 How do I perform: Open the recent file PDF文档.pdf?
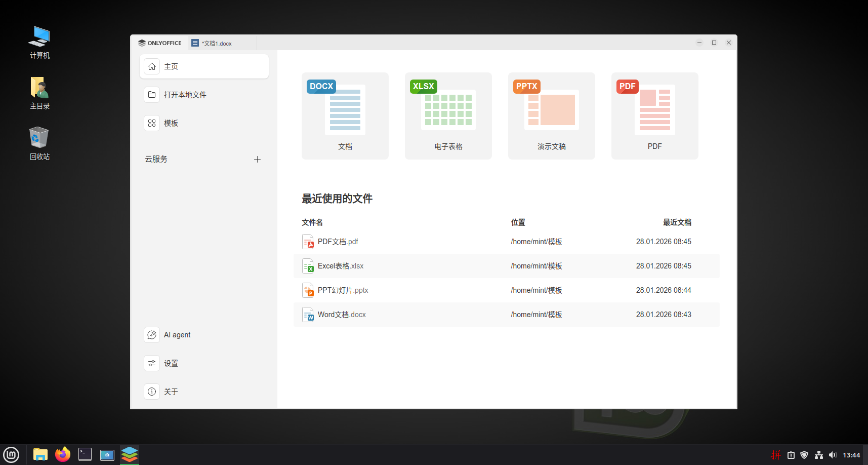click(x=337, y=242)
